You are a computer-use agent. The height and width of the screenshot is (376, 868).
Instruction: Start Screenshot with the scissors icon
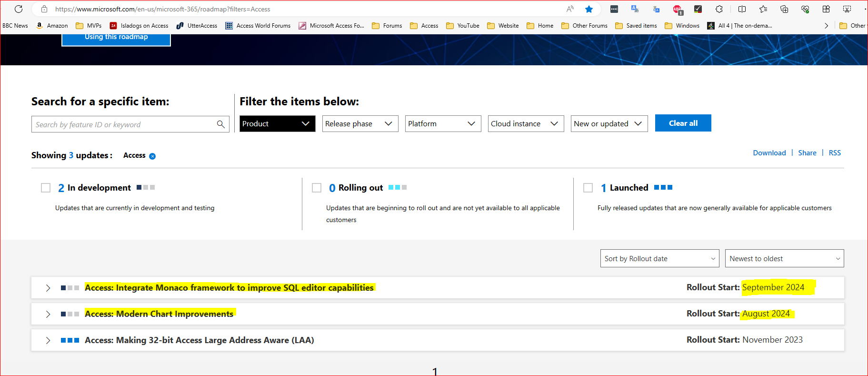847,9
